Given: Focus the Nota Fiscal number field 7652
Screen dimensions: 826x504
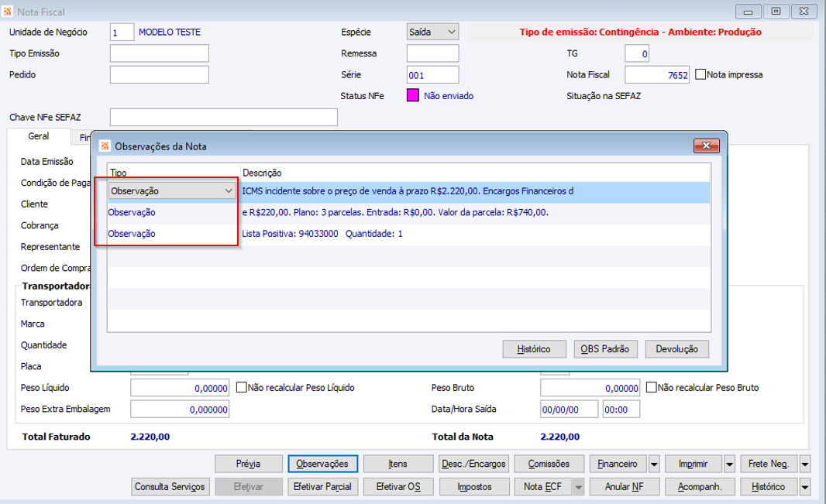Looking at the screenshot, I should click(657, 74).
